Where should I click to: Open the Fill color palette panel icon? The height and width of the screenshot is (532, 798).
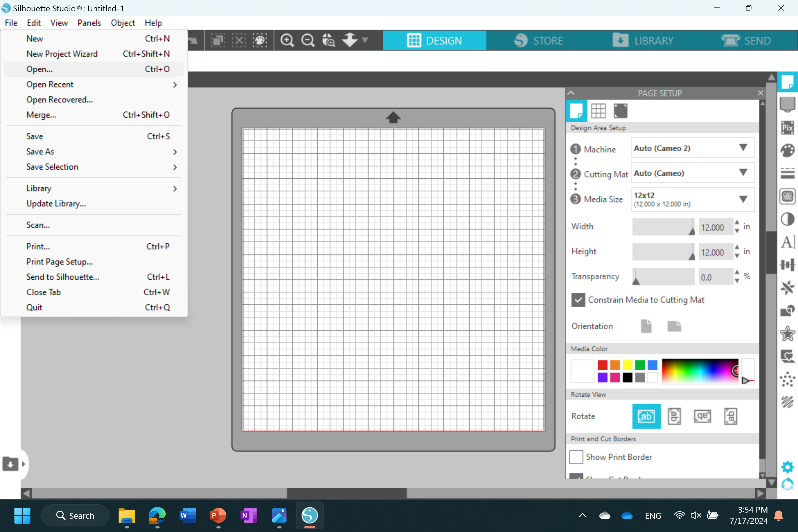point(787,151)
